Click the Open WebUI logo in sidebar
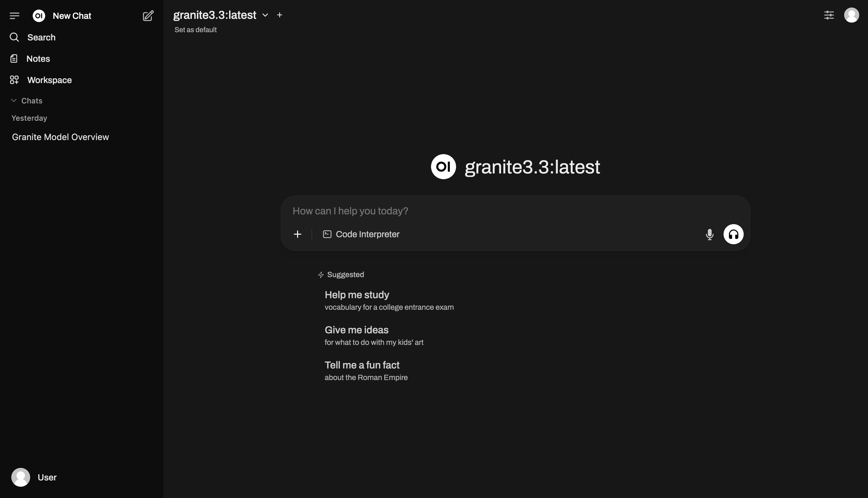This screenshot has height=498, width=868. tap(39, 16)
